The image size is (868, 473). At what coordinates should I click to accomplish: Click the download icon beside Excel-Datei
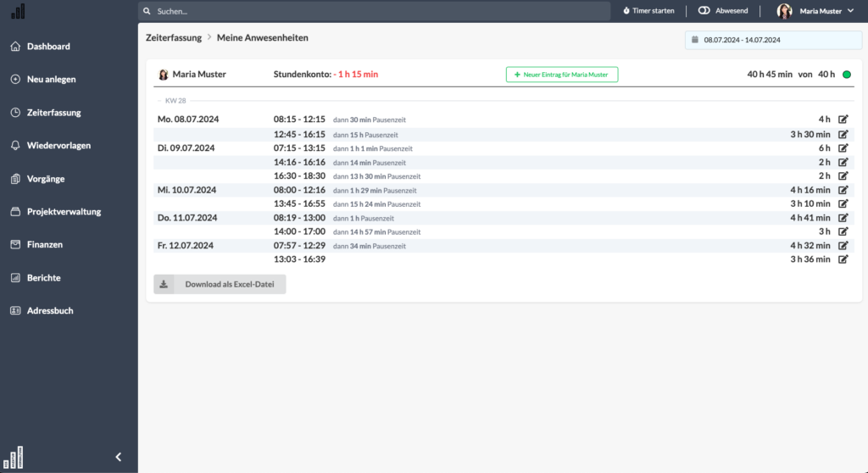(164, 284)
